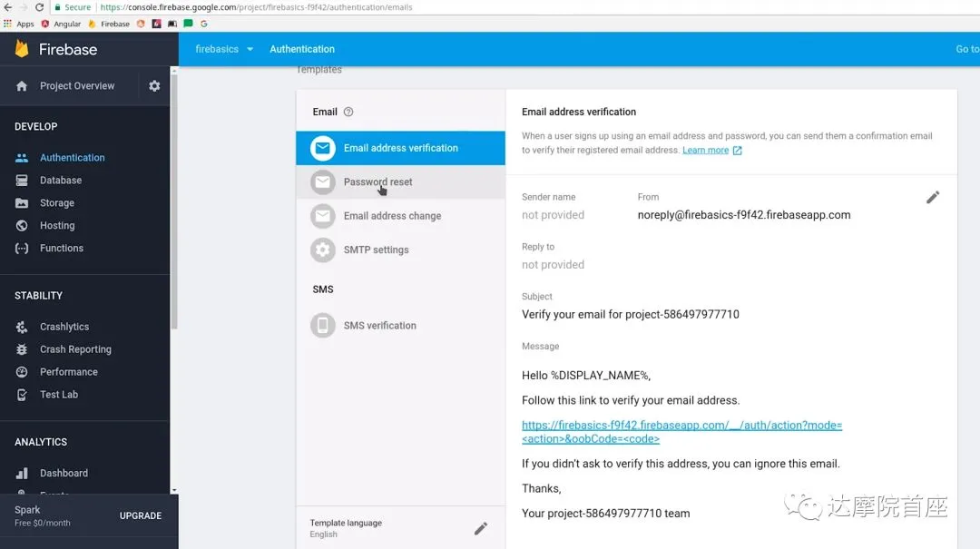Go back in the browser
The image size is (980, 549).
(7, 7)
